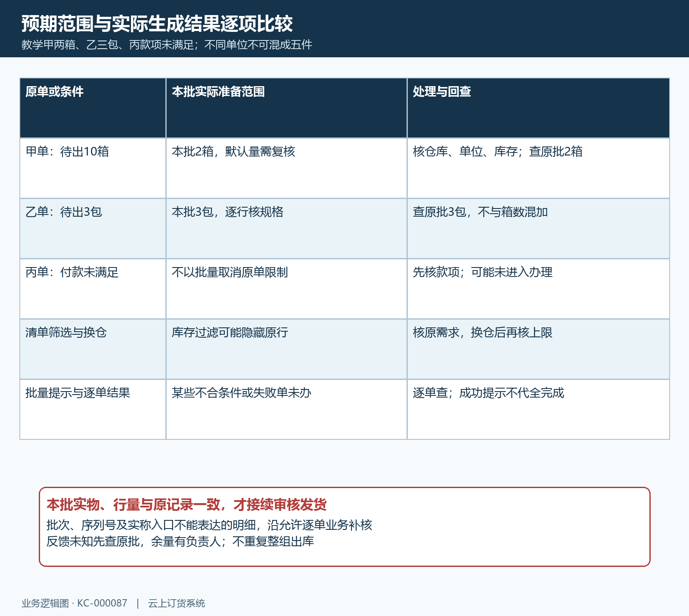Click the note line starting with 批次、序列号
Viewport: 689px width, 616px height.
209,525
